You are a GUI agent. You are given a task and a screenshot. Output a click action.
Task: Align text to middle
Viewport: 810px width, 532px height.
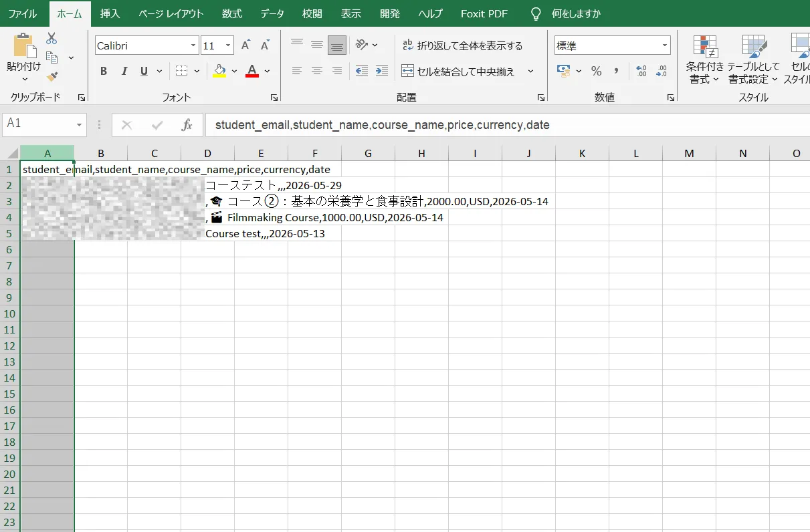pyautogui.click(x=317, y=45)
